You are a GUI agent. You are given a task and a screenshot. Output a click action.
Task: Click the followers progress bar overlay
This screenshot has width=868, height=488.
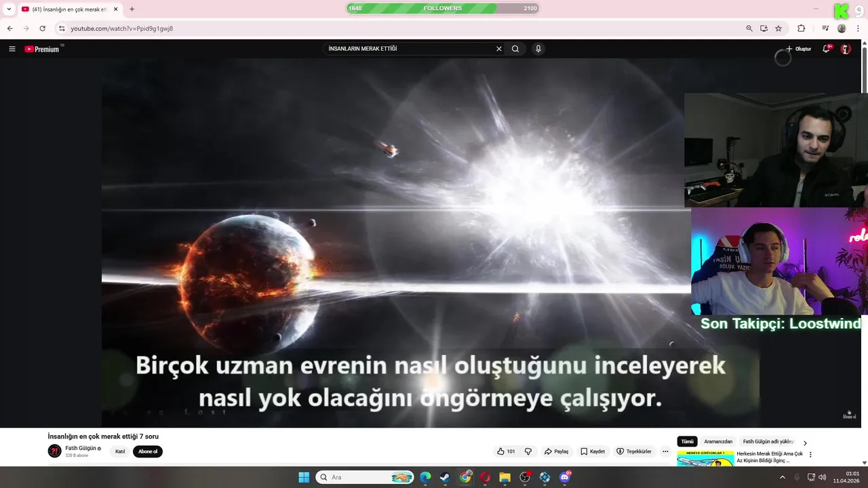(x=443, y=8)
